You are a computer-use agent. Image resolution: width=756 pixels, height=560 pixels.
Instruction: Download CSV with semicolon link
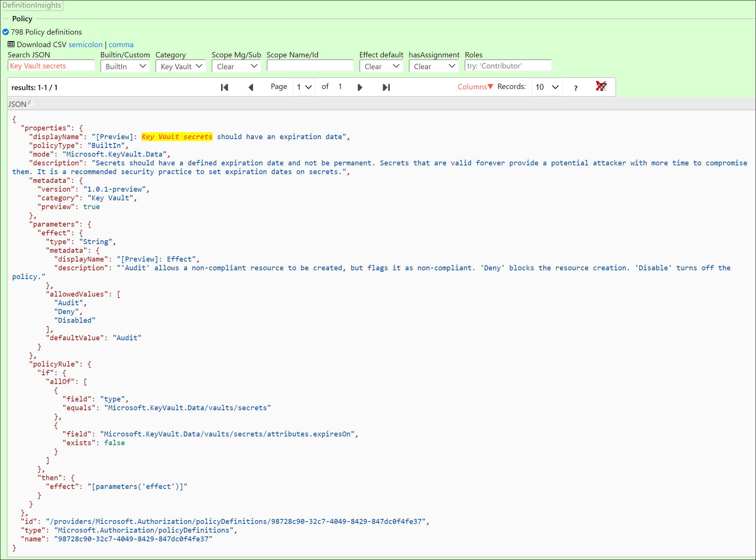[x=85, y=44]
